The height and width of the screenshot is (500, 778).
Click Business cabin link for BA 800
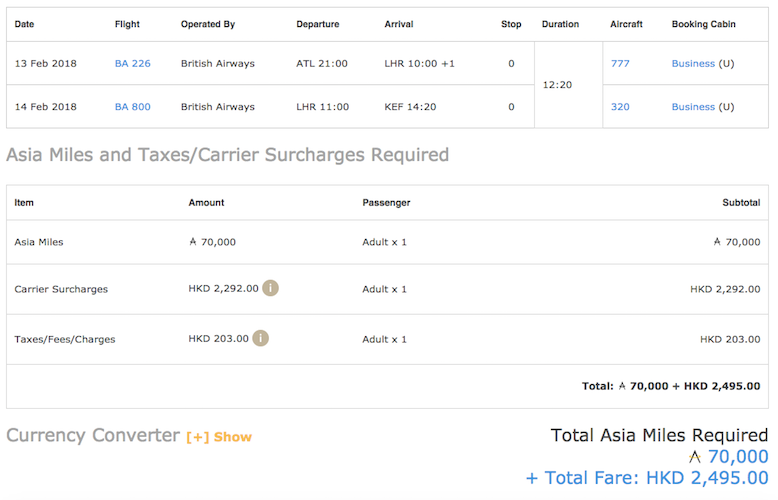click(693, 107)
